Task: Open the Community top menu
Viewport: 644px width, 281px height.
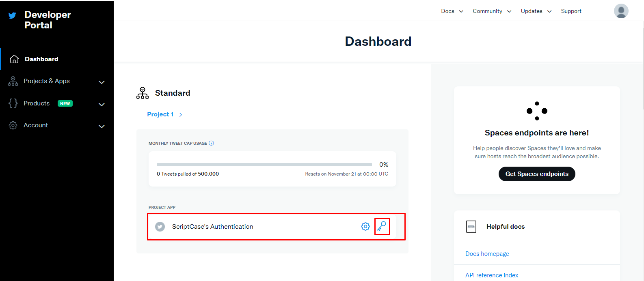Action: [x=487, y=11]
